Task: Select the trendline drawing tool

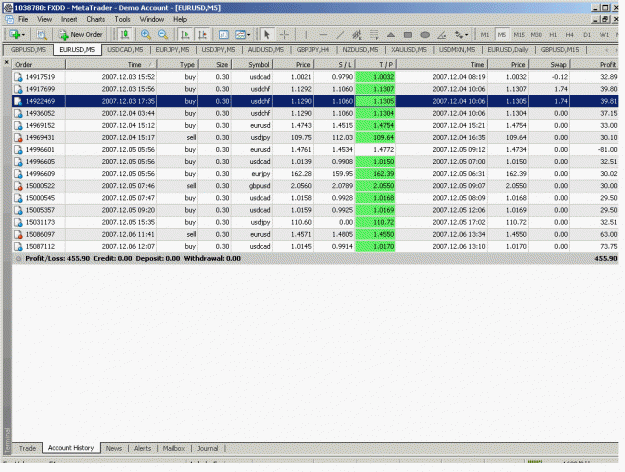Action: (340, 35)
